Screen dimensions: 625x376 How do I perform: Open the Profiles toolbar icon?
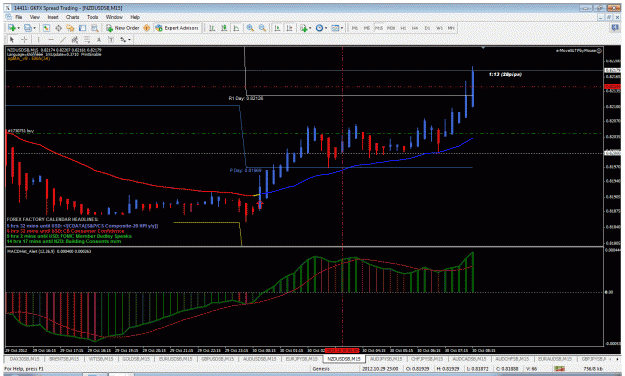28,28
